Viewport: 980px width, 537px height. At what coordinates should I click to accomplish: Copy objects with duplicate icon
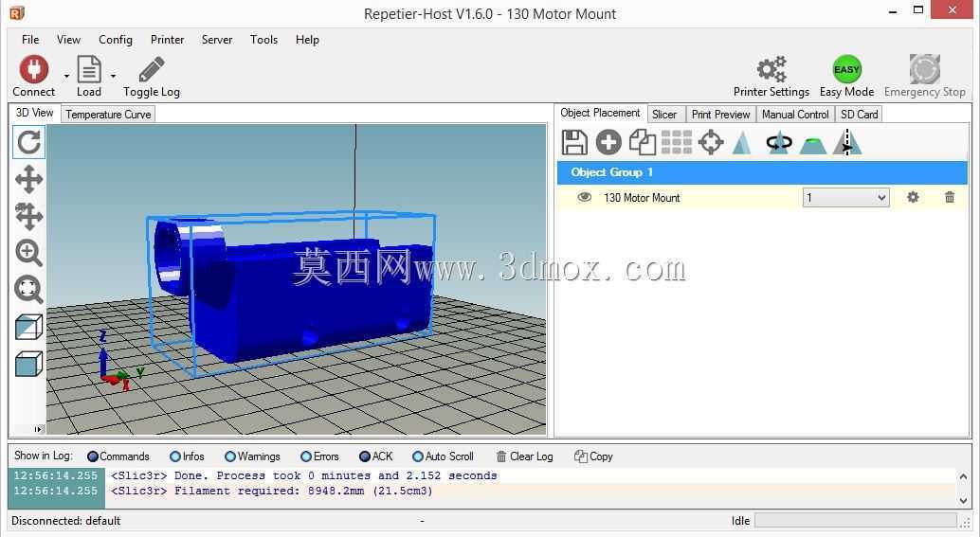(642, 142)
